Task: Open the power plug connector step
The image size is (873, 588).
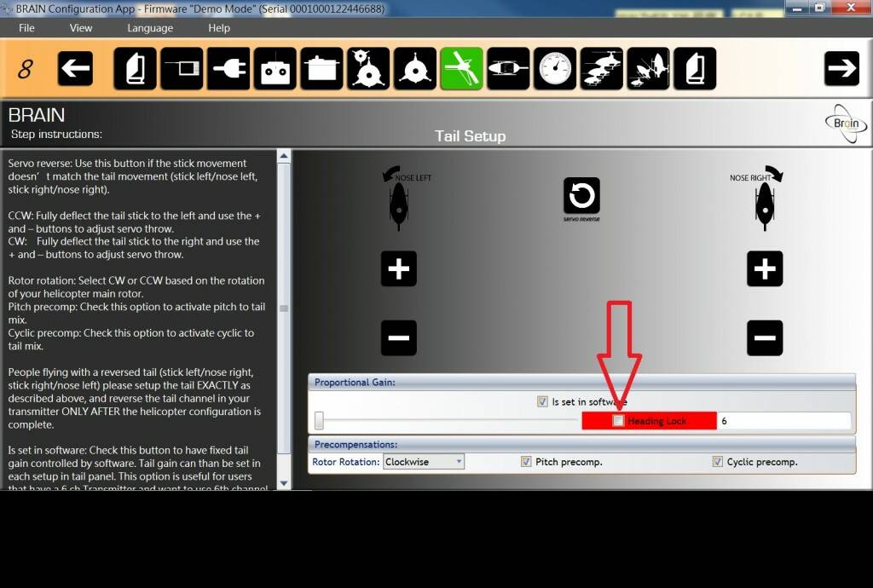Action: tap(228, 68)
